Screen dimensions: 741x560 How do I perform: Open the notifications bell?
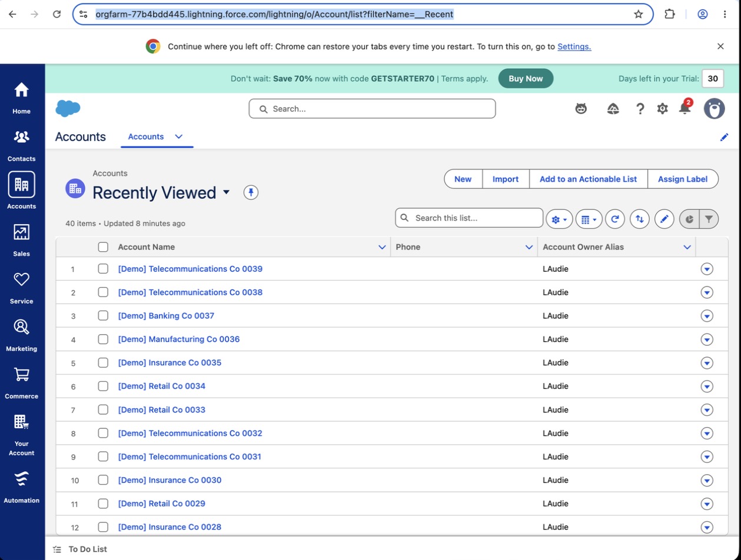[684, 108]
